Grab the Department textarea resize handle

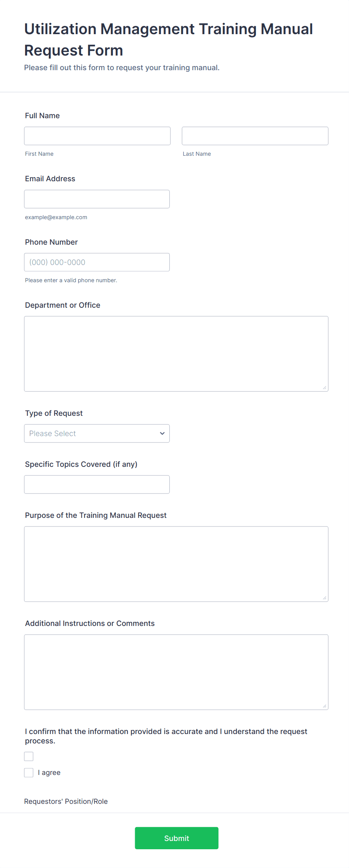(x=325, y=388)
